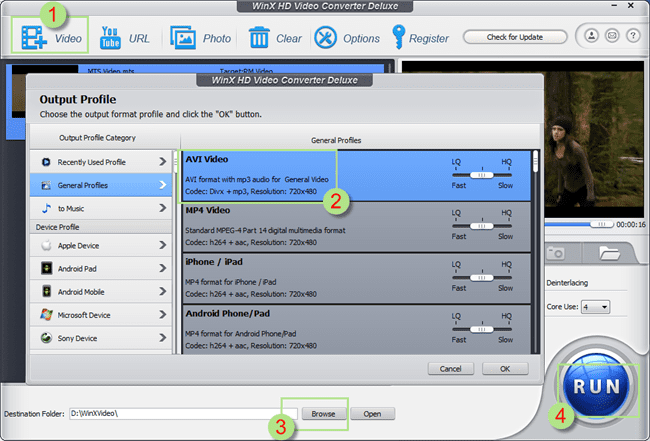
Task: Expand Microsoft Device chevron
Action: [162, 315]
